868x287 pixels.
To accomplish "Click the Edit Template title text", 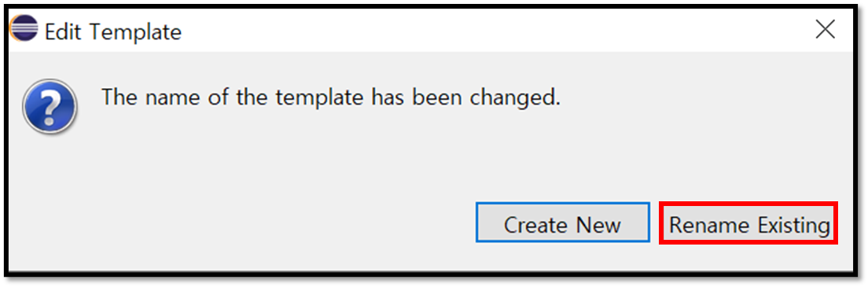I will pos(113,31).
